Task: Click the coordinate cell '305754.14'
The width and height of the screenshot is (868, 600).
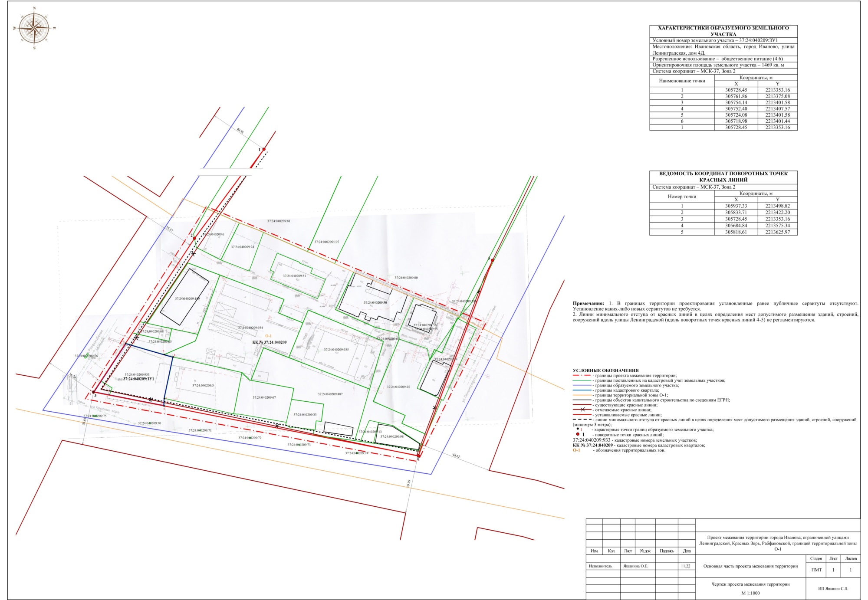Action: click(736, 103)
